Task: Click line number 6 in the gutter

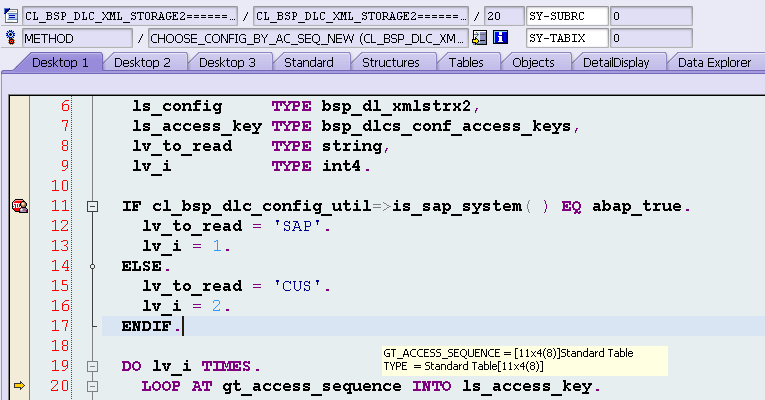Action: (65, 106)
